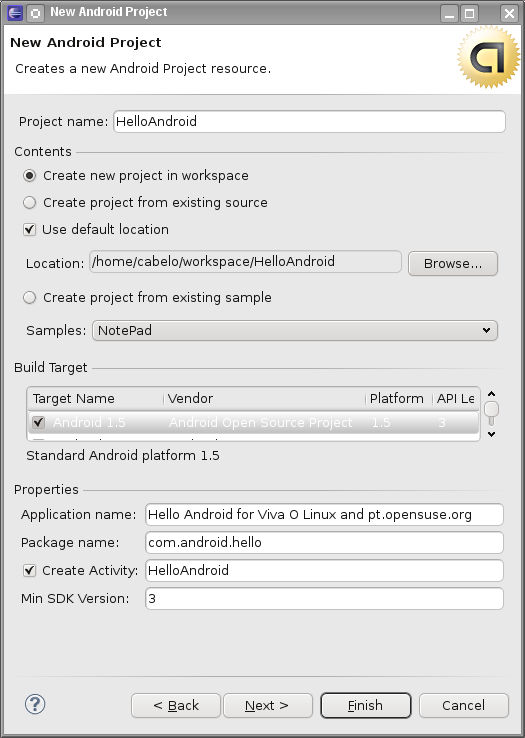The image size is (525, 738).
Task: Click the Build Target scroll up arrow
Action: [492, 393]
